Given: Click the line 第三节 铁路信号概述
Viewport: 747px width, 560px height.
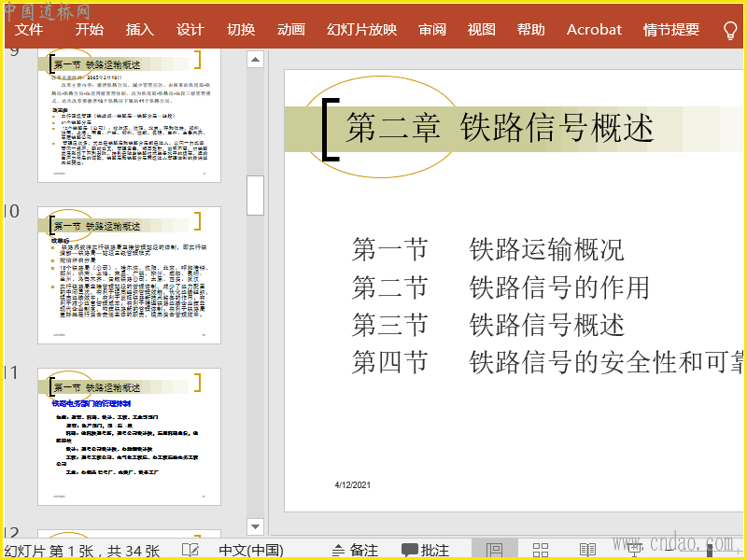Looking at the screenshot, I should 487,325.
